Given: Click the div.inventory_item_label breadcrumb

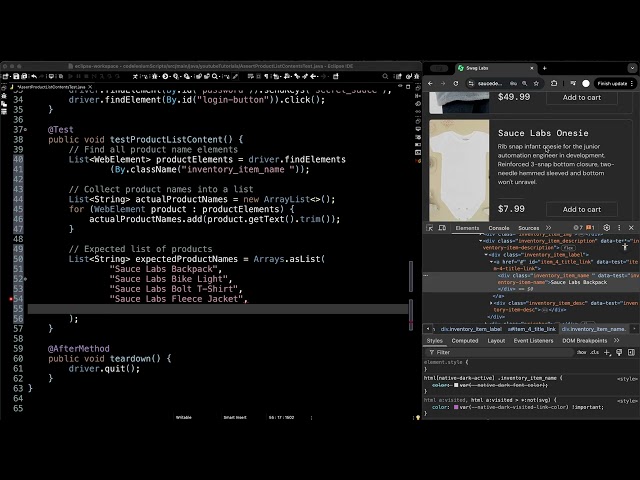Looking at the screenshot, I should click(x=471, y=329).
